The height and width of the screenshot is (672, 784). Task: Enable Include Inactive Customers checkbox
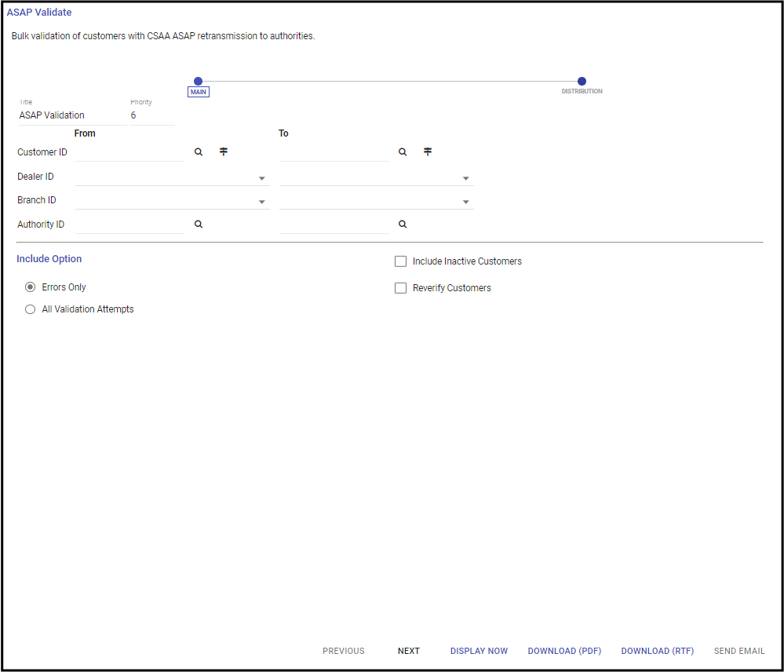pos(400,261)
